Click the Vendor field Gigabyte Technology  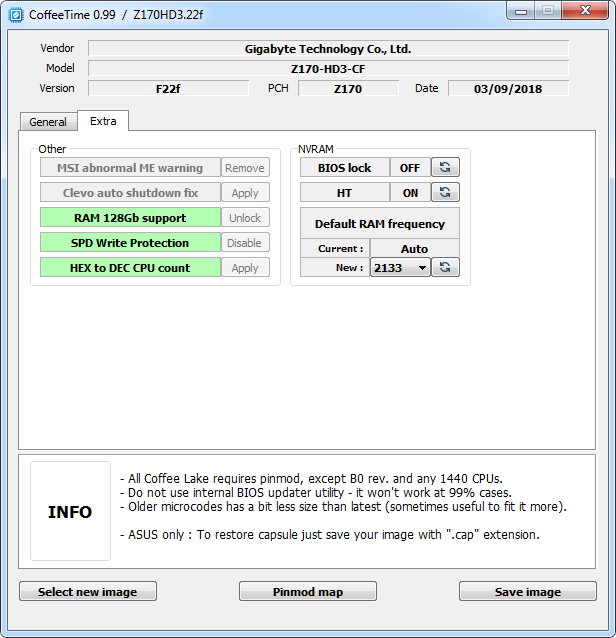click(328, 48)
